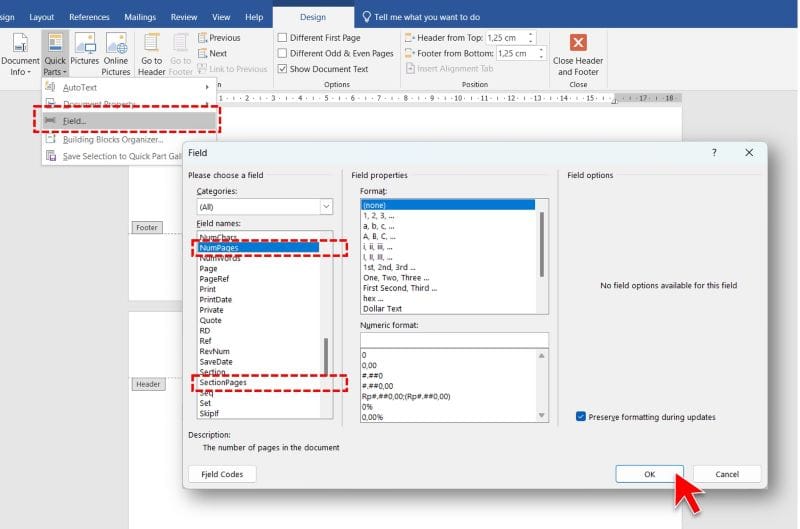800x529 pixels.
Task: Expand the AutoText submenu
Action: pyautogui.click(x=128, y=88)
